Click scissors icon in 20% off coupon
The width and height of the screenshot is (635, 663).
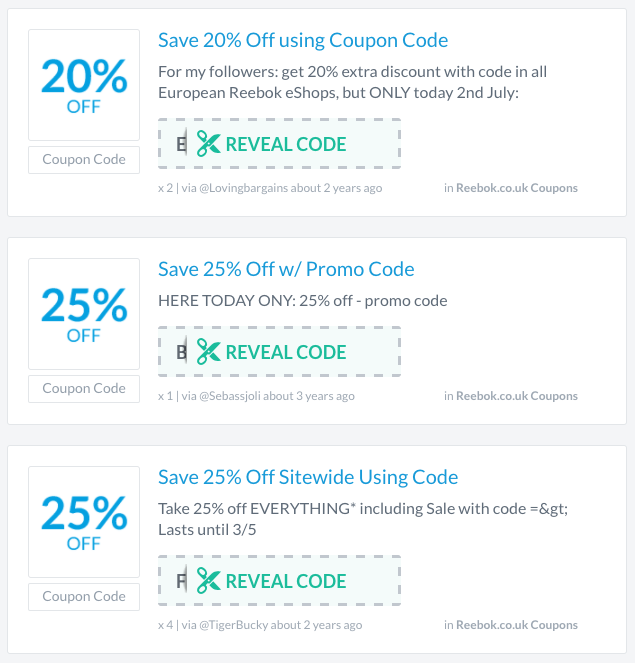click(x=208, y=144)
